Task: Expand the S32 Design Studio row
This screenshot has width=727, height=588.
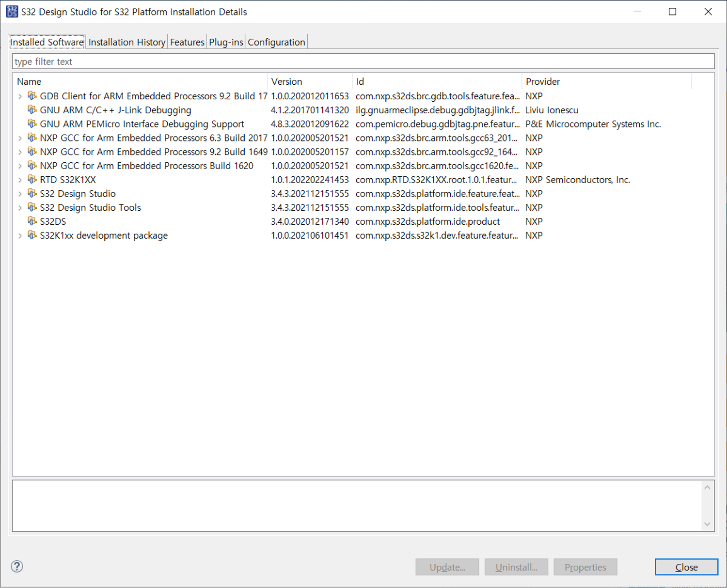Action: pos(20,194)
